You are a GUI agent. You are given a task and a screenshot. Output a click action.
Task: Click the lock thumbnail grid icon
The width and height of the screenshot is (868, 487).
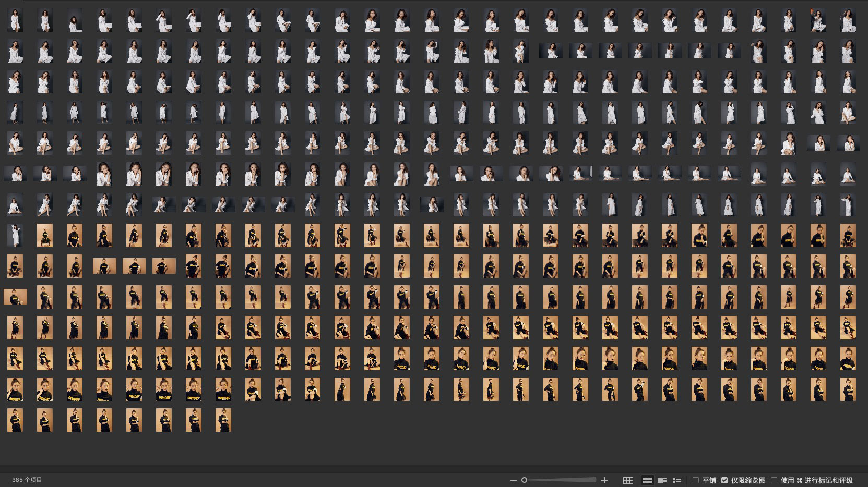tap(628, 480)
